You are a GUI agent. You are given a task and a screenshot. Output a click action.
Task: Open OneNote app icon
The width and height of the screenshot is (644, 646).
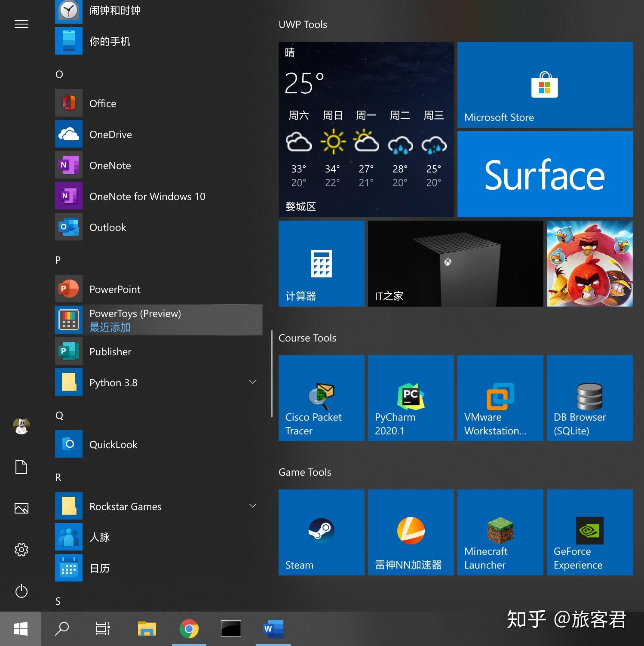pyautogui.click(x=69, y=165)
